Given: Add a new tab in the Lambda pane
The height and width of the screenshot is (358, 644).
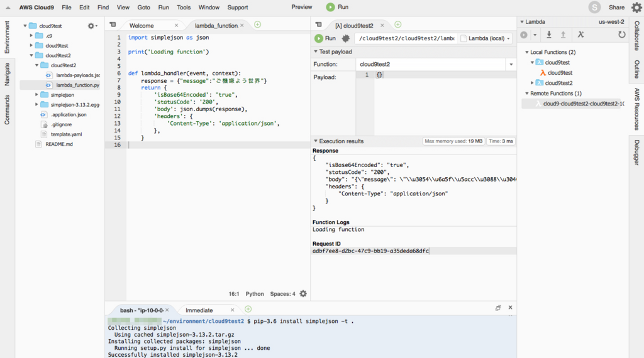Looking at the screenshot, I should [x=397, y=24].
